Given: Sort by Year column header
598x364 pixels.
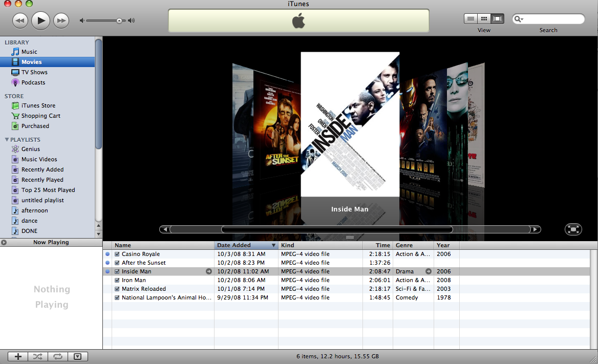Looking at the screenshot, I should coord(446,245).
